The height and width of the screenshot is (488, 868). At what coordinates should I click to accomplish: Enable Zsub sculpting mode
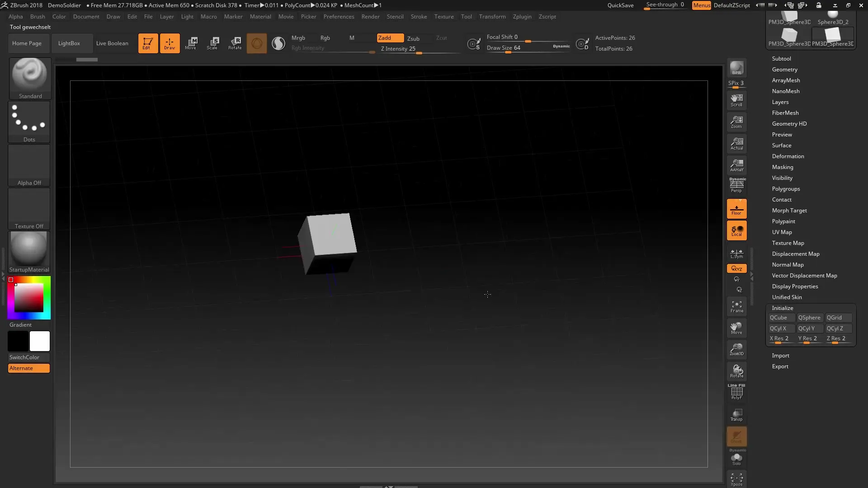413,38
